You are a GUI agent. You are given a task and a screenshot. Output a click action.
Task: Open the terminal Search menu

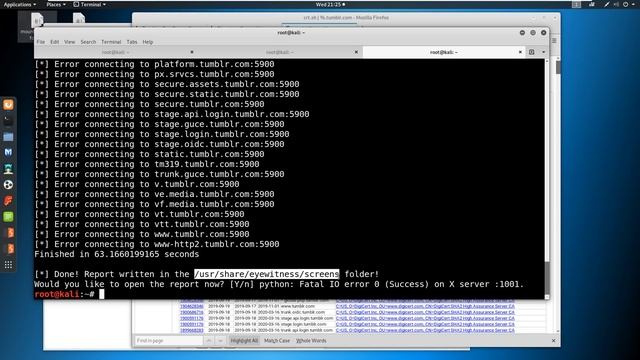[88, 42]
